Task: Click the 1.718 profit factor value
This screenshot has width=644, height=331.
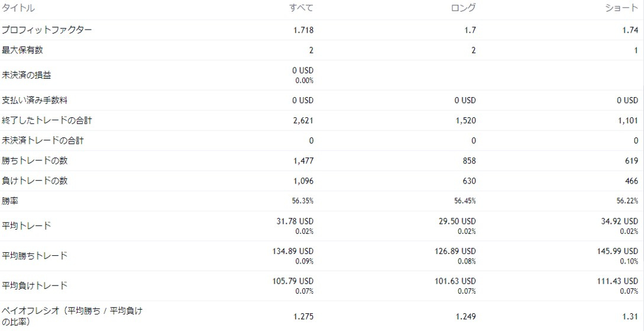Action: (303, 30)
